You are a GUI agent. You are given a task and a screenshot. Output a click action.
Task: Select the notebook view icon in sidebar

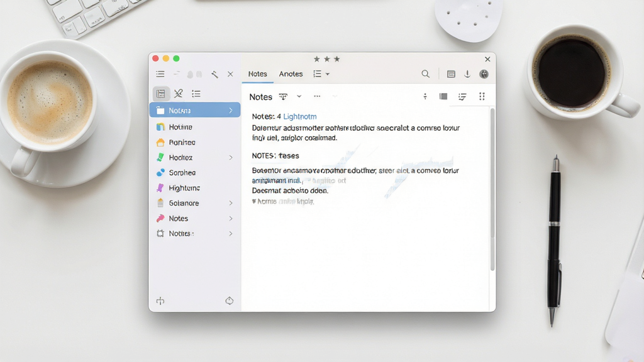pyautogui.click(x=161, y=94)
